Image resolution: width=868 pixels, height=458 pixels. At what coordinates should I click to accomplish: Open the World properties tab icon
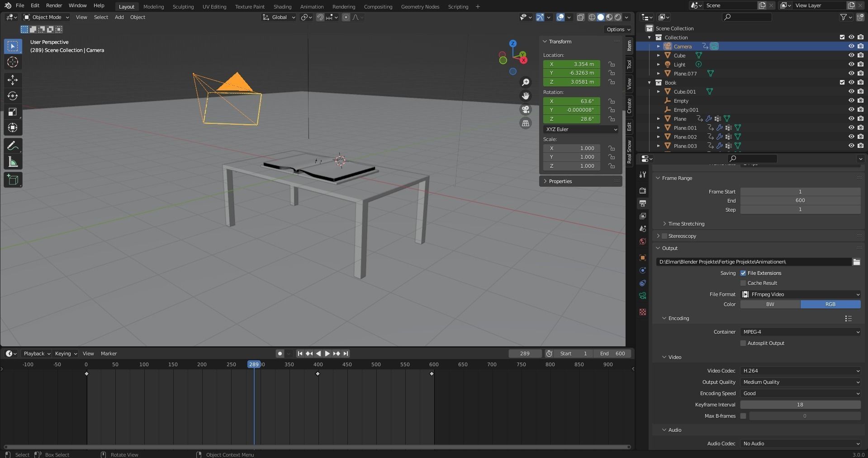click(643, 241)
